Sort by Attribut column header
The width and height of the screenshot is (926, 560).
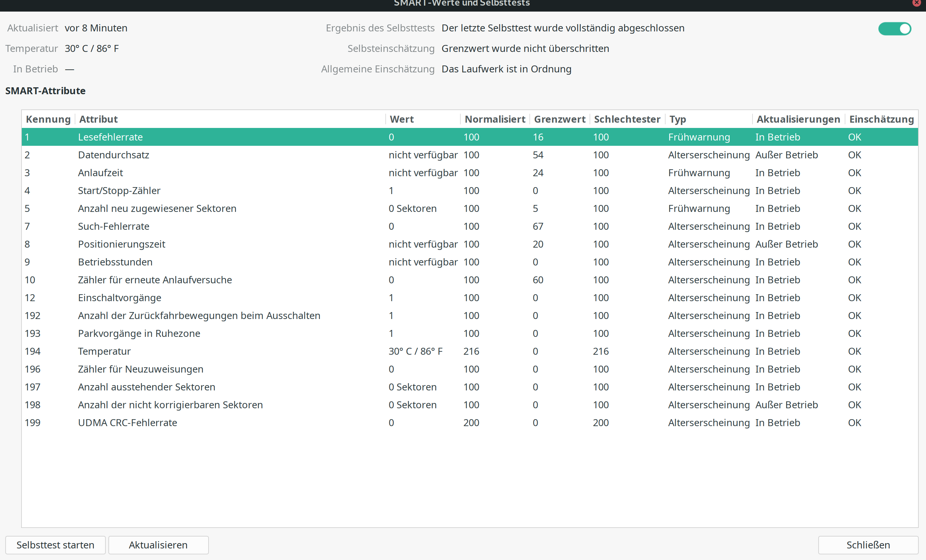98,119
